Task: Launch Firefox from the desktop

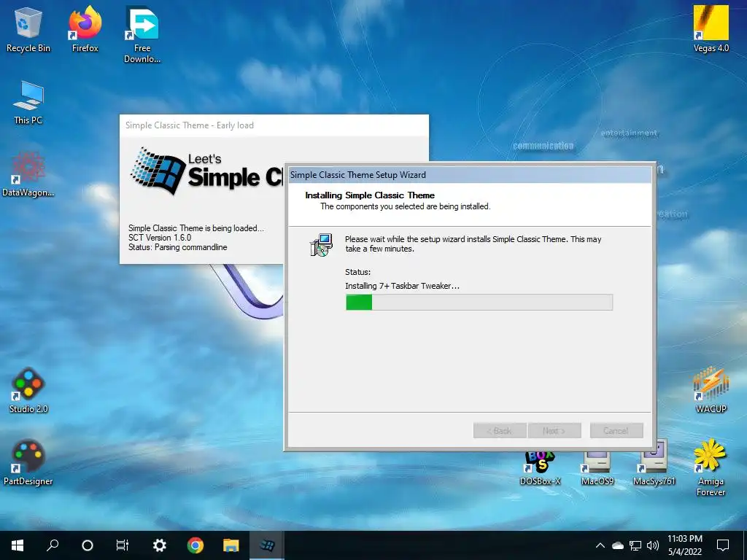Action: (x=85, y=29)
